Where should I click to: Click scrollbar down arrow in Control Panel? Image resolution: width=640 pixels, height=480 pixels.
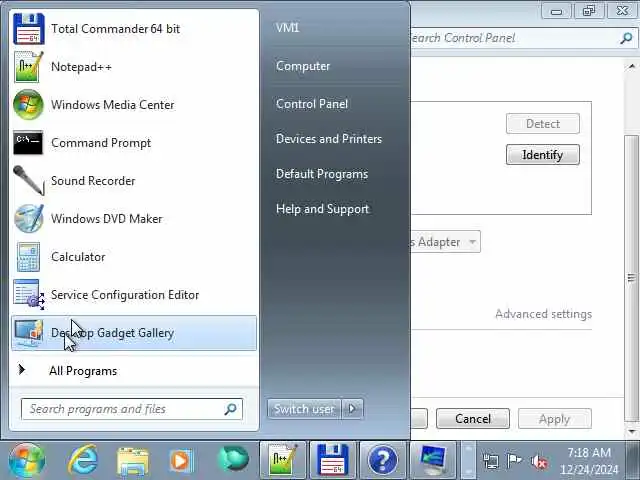[631, 431]
